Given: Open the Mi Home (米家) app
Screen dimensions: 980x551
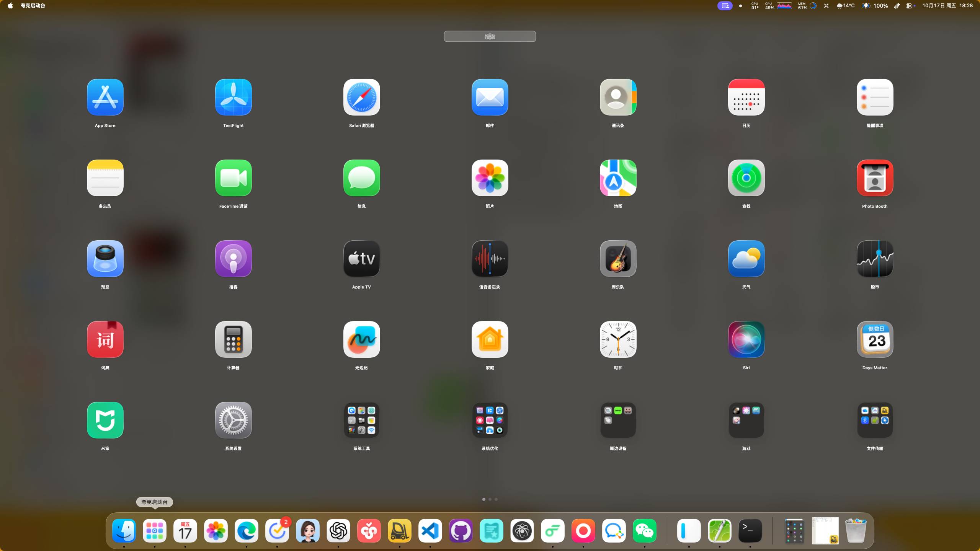Looking at the screenshot, I should click(105, 420).
